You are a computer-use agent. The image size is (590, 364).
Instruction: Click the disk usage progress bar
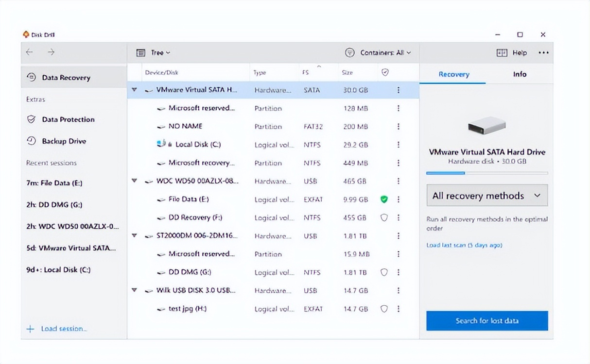click(487, 173)
